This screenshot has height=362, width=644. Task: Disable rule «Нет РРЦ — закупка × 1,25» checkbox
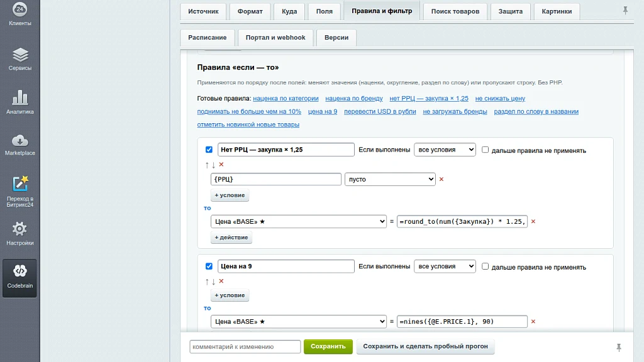pyautogui.click(x=209, y=150)
